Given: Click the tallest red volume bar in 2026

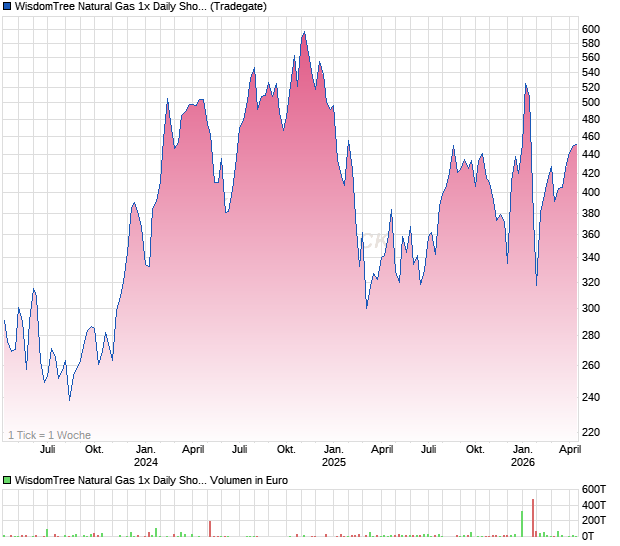Looking at the screenshot, I should pyautogui.click(x=533, y=518).
